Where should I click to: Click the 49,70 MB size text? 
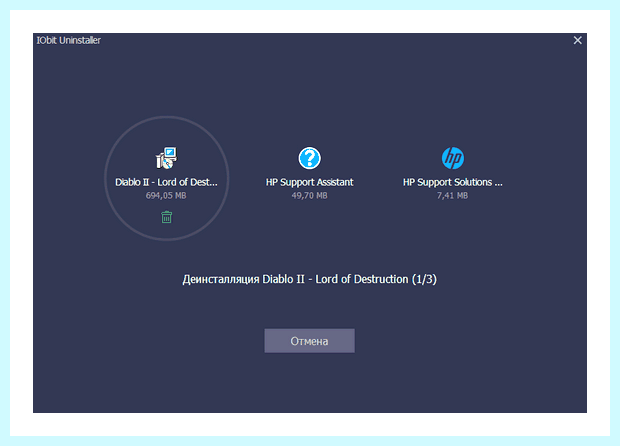tap(309, 196)
